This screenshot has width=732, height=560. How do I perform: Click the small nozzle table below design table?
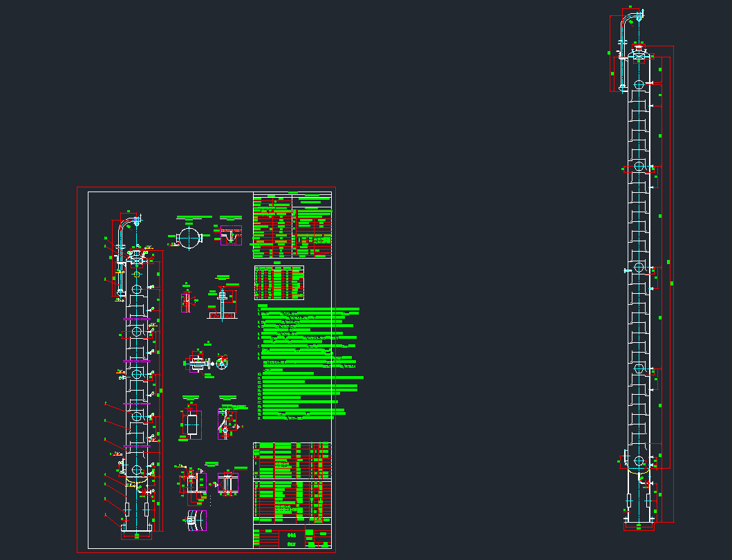tap(279, 282)
